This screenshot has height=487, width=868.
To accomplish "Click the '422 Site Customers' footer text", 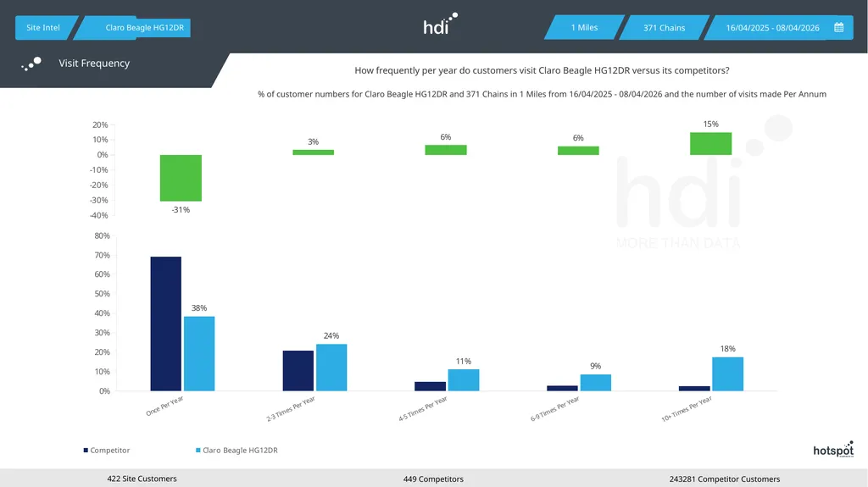I will [x=142, y=479].
